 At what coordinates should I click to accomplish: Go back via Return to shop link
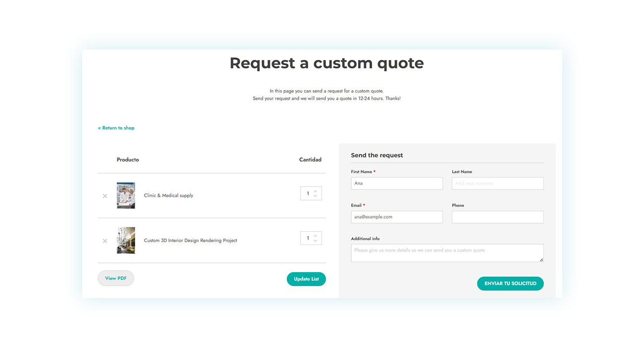pyautogui.click(x=116, y=128)
